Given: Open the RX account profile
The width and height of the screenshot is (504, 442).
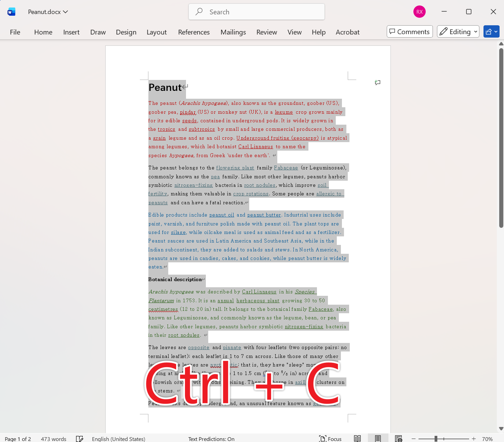Looking at the screenshot, I should [419, 11].
